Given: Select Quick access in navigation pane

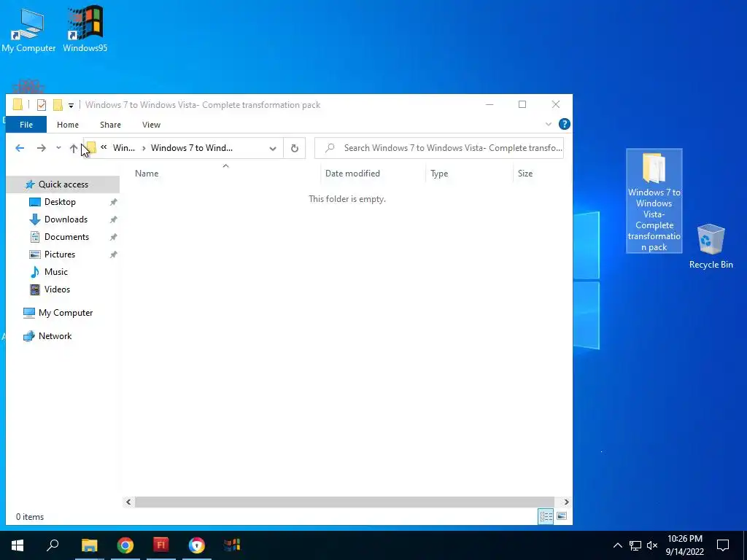Looking at the screenshot, I should pyautogui.click(x=63, y=184).
